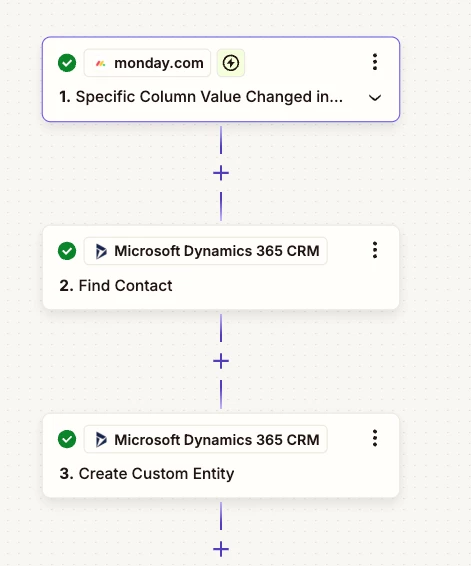Open the three-dot menu on monday.com step

click(x=375, y=62)
